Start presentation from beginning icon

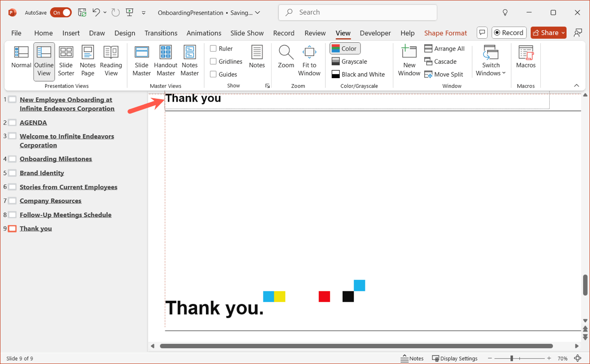pyautogui.click(x=130, y=13)
